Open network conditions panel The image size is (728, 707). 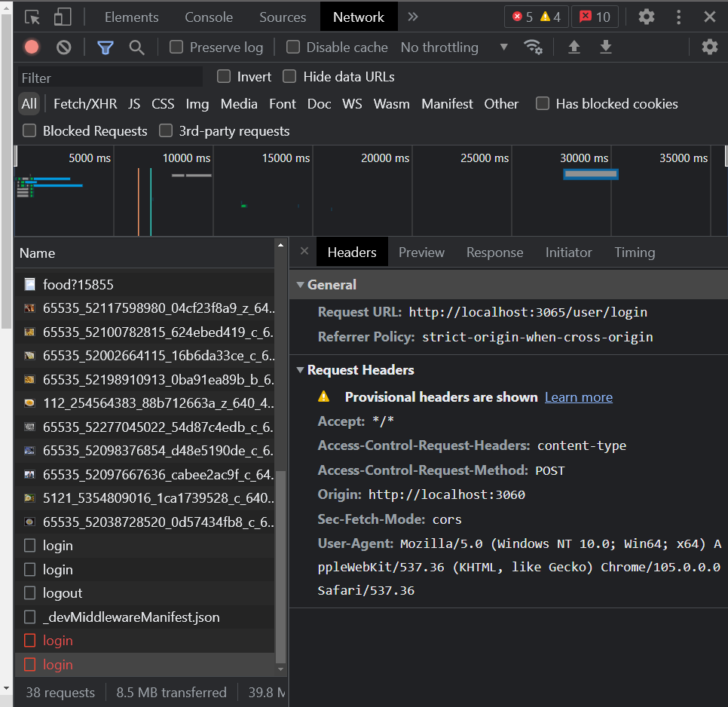pyautogui.click(x=534, y=47)
